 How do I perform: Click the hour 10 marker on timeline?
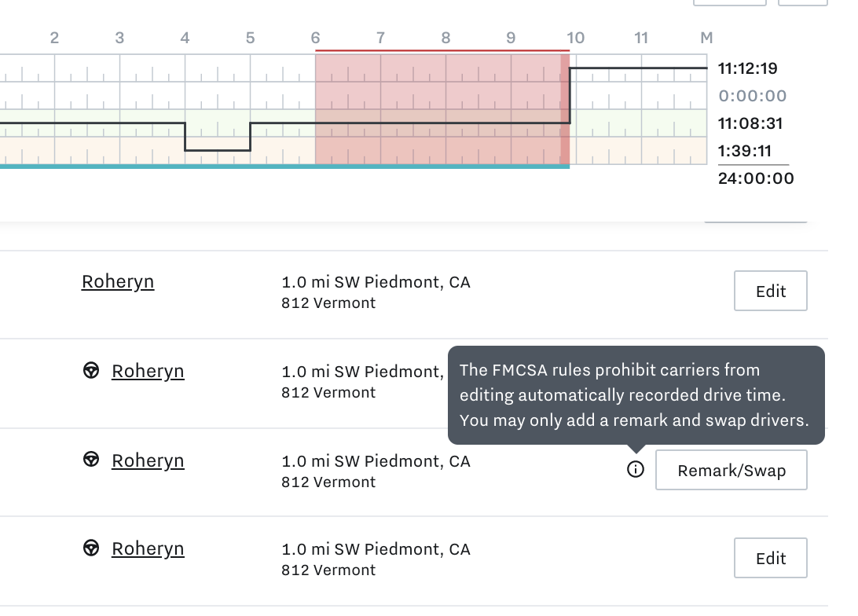[575, 38]
